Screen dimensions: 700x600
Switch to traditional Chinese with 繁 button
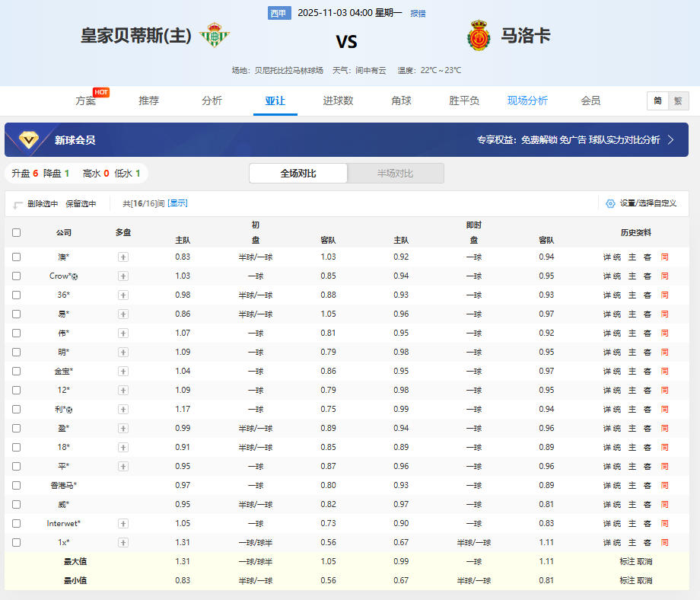[678, 101]
